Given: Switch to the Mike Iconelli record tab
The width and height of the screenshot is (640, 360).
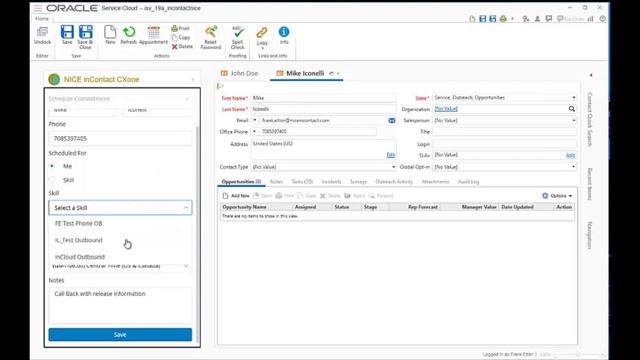Looking at the screenshot, I should coord(305,73).
